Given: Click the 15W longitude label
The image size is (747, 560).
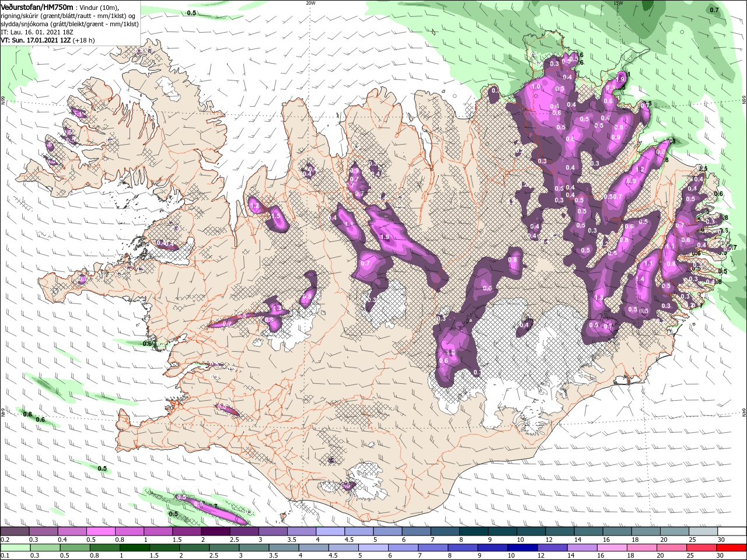Looking at the screenshot, I should 618,3.
